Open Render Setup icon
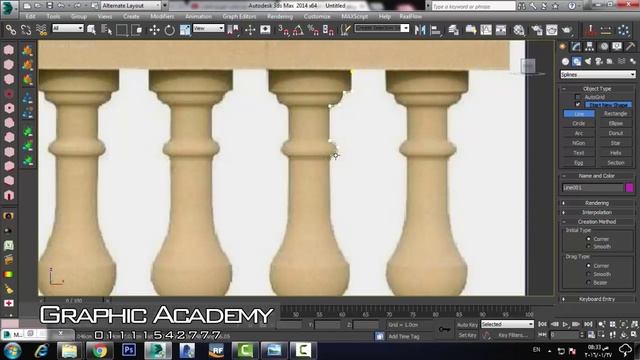Screen dimensions: 640x360 [536, 30]
